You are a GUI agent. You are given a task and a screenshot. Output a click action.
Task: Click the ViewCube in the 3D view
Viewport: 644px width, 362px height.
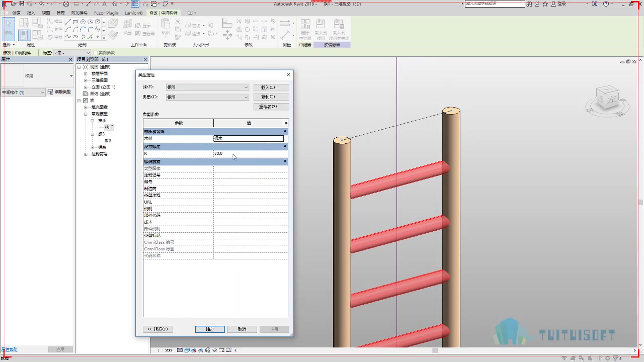[607, 98]
